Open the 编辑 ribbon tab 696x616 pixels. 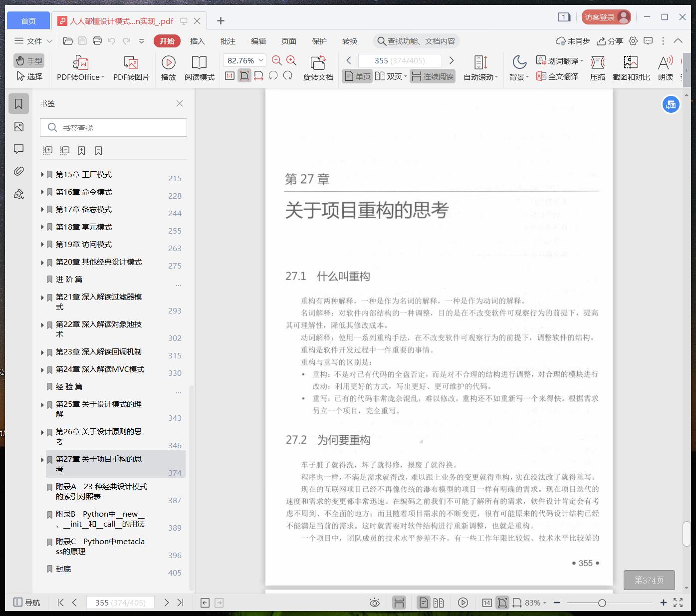[x=258, y=41]
